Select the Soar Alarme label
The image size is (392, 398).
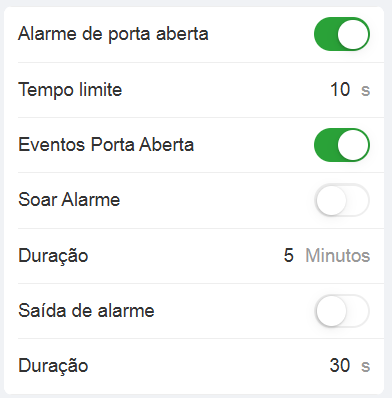click(69, 200)
